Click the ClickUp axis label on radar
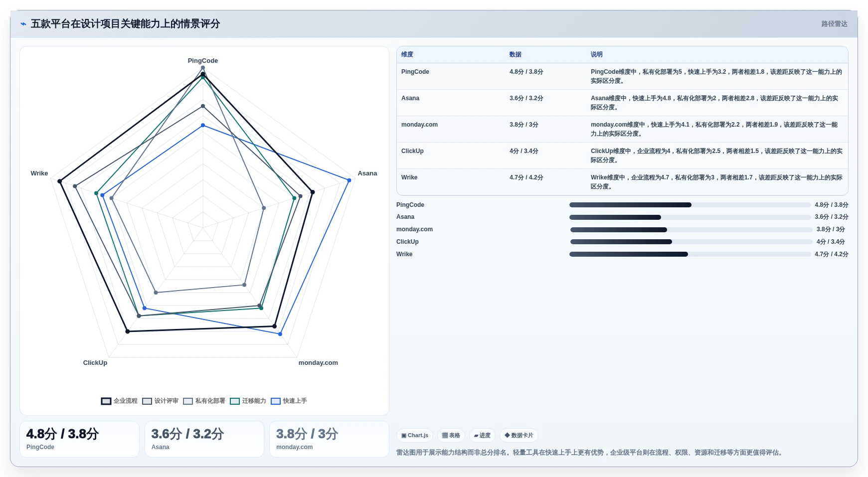The height and width of the screenshot is (477, 868). [95, 363]
